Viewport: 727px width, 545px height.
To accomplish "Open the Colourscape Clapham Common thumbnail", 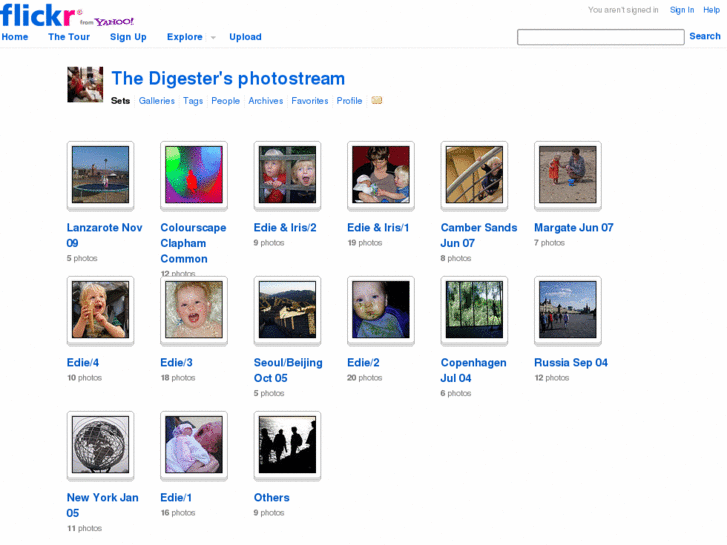I will (193, 175).
